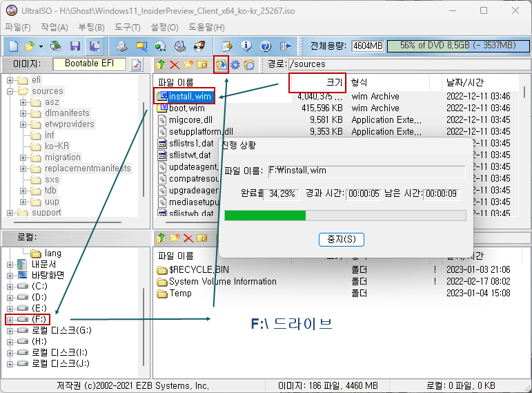Click the Make CD/DVD image icon
532x393 pixels.
[x=122, y=46]
